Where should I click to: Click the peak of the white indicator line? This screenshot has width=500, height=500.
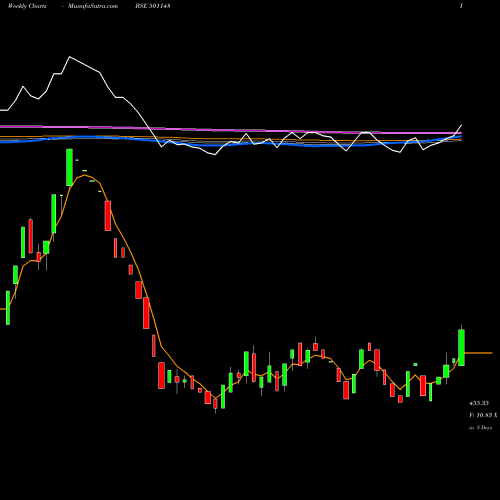click(x=70, y=57)
